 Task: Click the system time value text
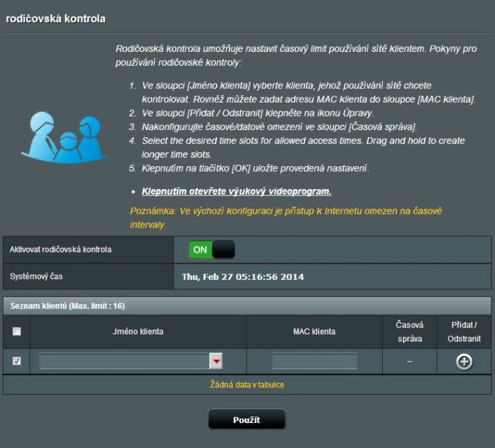click(243, 277)
